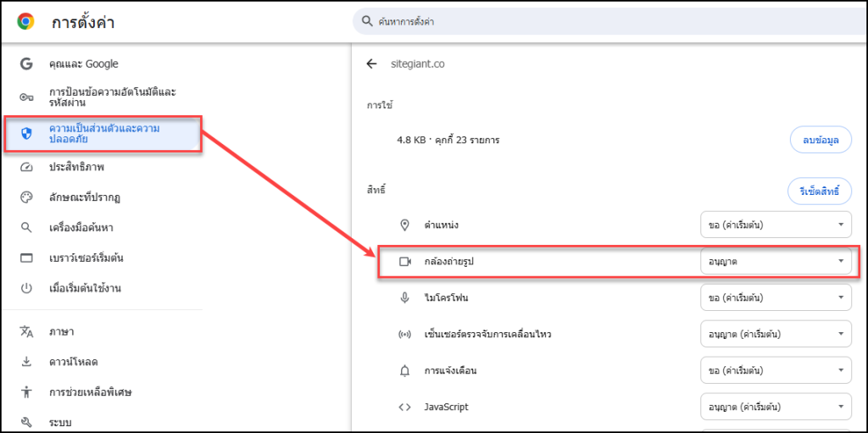Select ความเป็นส่วนตัวและความปลอดภัย in sidebar
The width and height of the screenshot is (868, 433).
point(103,134)
